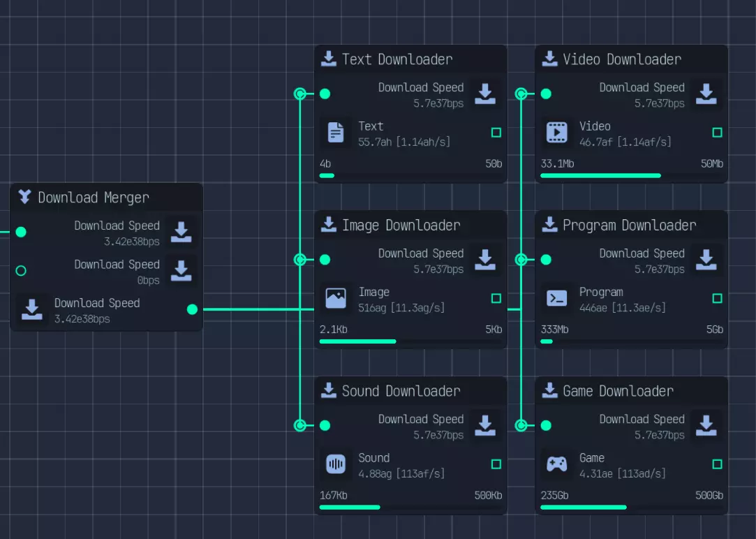
Task: Click the Game download progress bar
Action: pos(632,507)
